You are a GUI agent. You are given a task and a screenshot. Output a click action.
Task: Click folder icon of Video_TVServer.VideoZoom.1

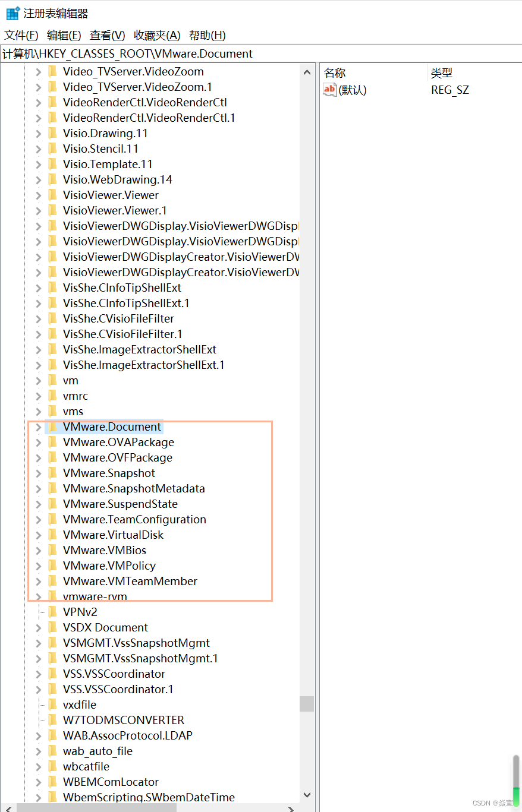coord(52,87)
